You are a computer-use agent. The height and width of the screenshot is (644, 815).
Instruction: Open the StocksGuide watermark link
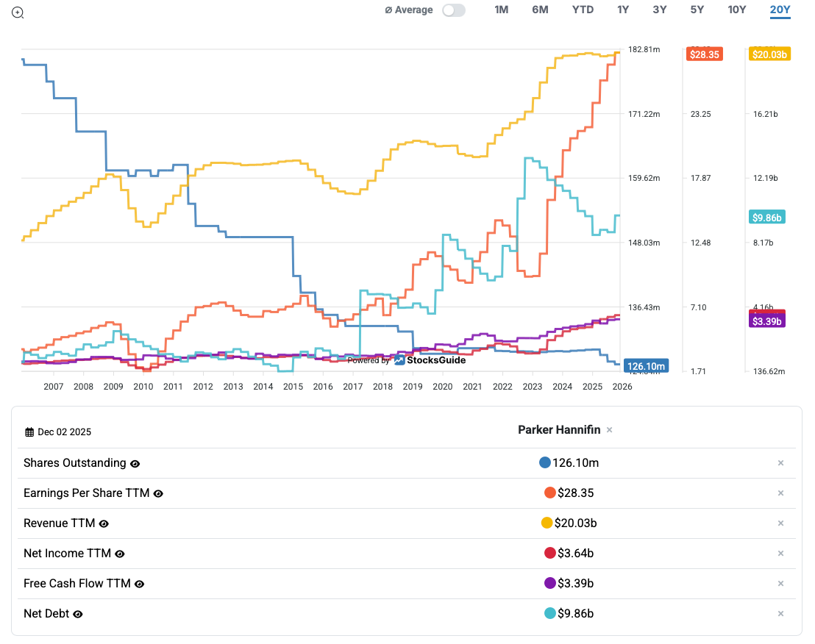430,360
